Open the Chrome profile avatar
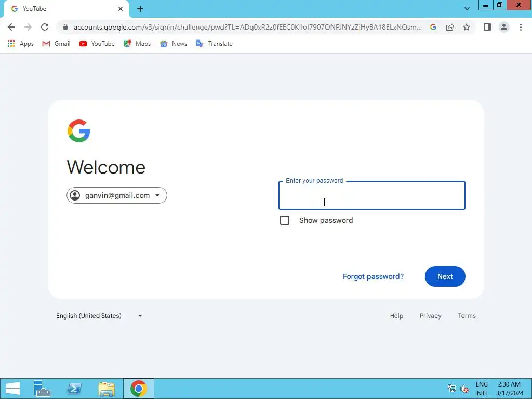Viewport: 532px width, 399px height. coord(504,27)
